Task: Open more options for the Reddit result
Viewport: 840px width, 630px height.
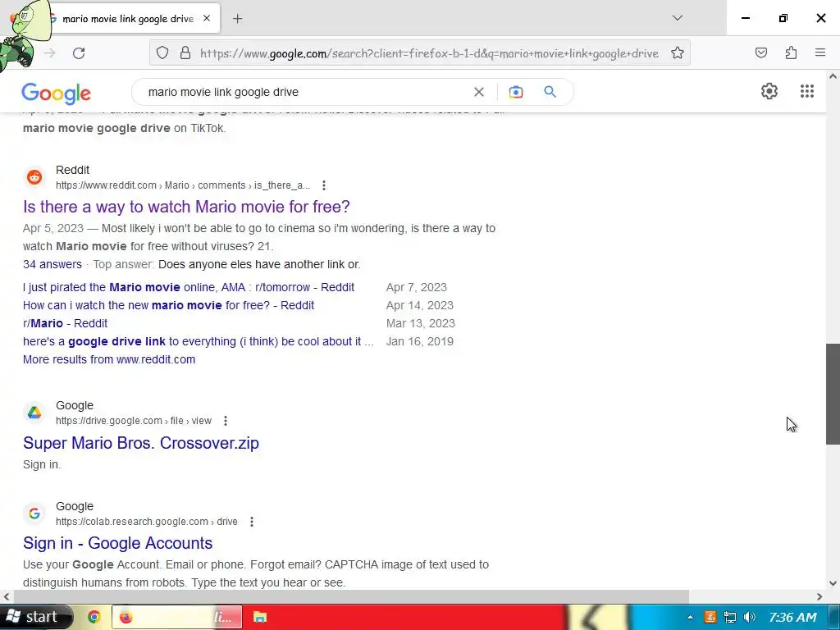Action: [323, 185]
